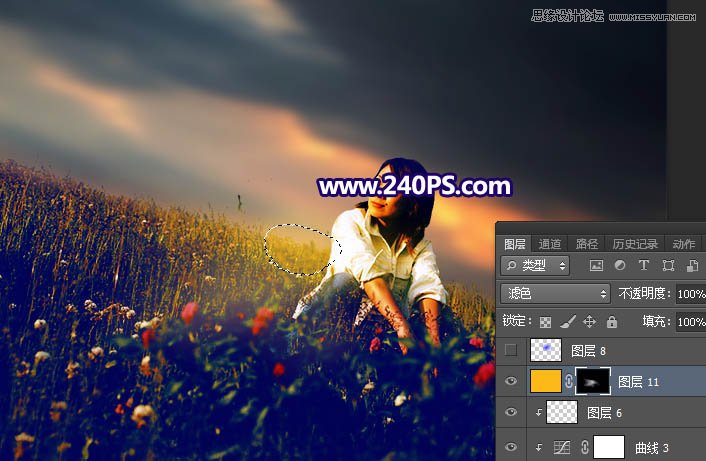Click 不透明度 label
This screenshot has height=461, width=706.
point(642,294)
